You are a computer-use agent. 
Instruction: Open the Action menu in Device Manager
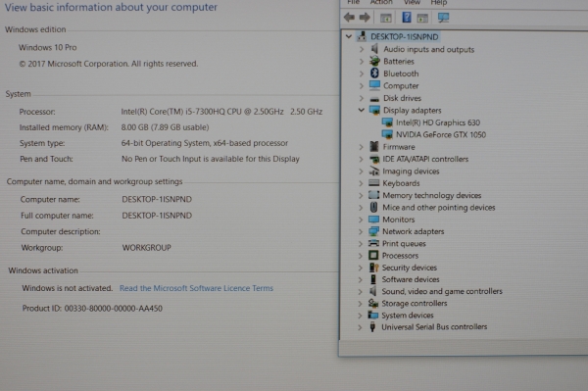tap(381, 2)
